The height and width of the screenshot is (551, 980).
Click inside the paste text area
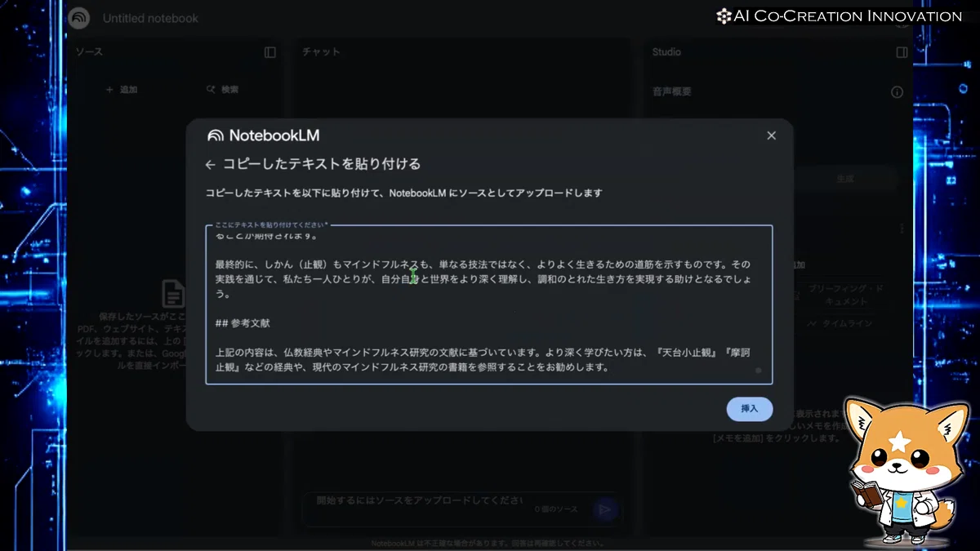pos(488,304)
